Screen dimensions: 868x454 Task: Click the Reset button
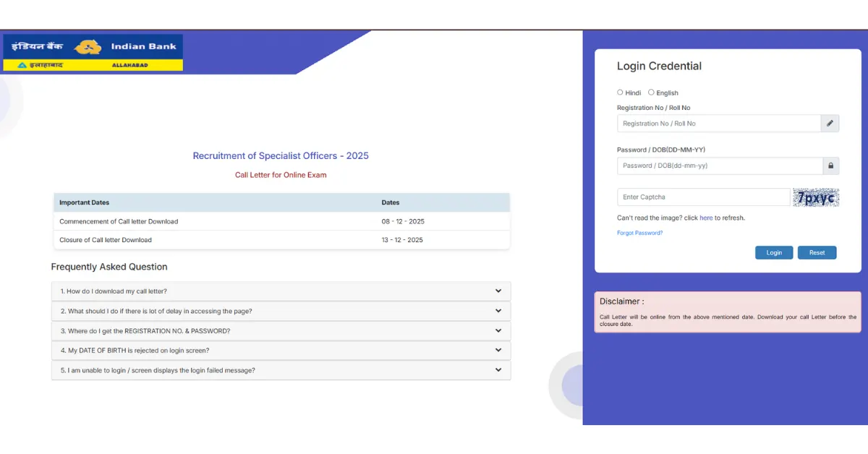coord(817,252)
